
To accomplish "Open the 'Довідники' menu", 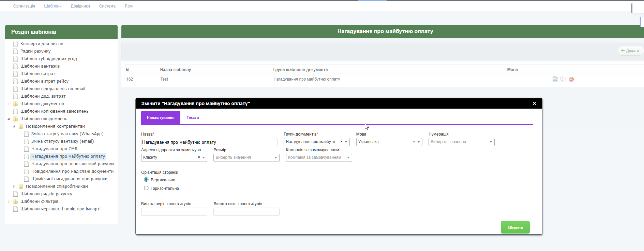I will tap(80, 6).
